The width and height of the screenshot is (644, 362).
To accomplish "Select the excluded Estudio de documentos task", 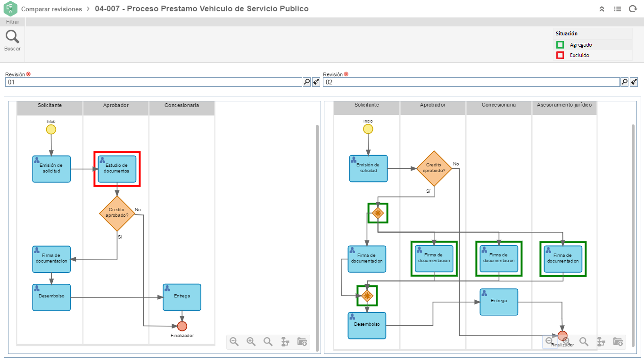I will [116, 169].
